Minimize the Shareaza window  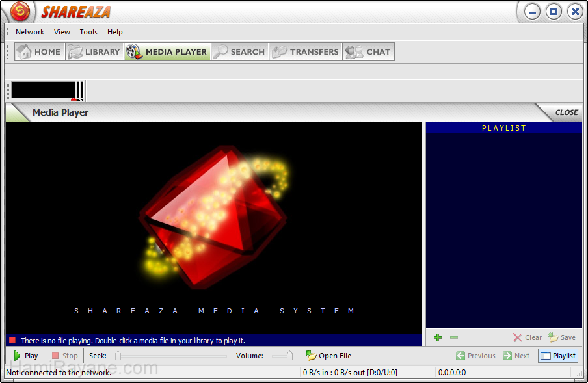(532, 12)
